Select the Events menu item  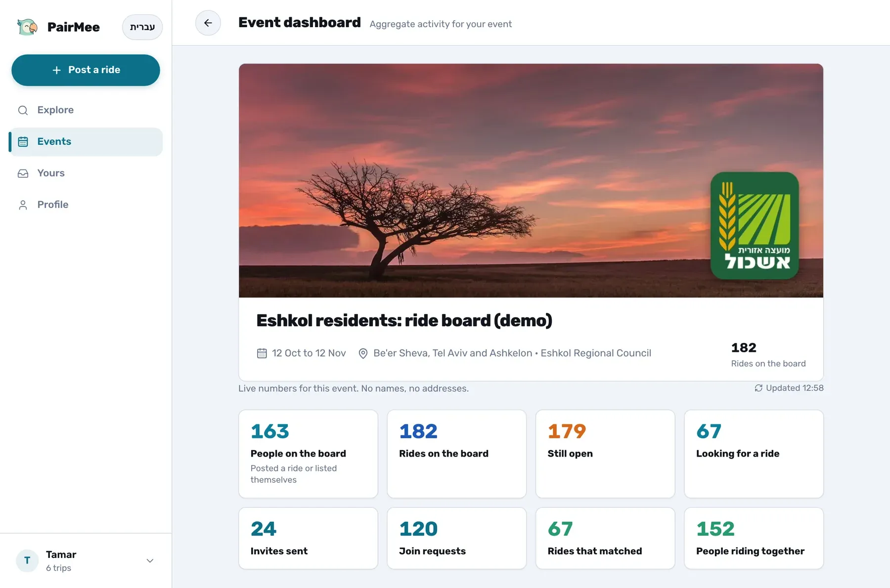tap(86, 142)
